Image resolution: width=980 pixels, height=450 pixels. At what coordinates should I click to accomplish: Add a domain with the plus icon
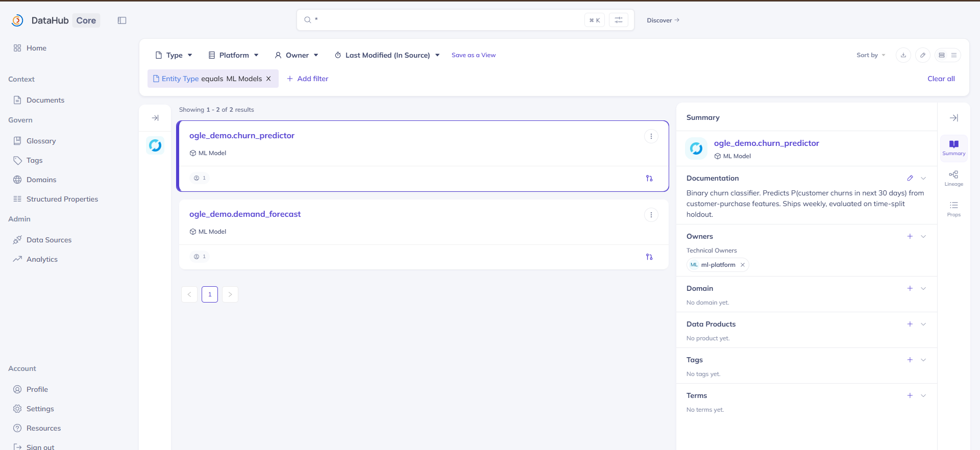(x=910, y=288)
